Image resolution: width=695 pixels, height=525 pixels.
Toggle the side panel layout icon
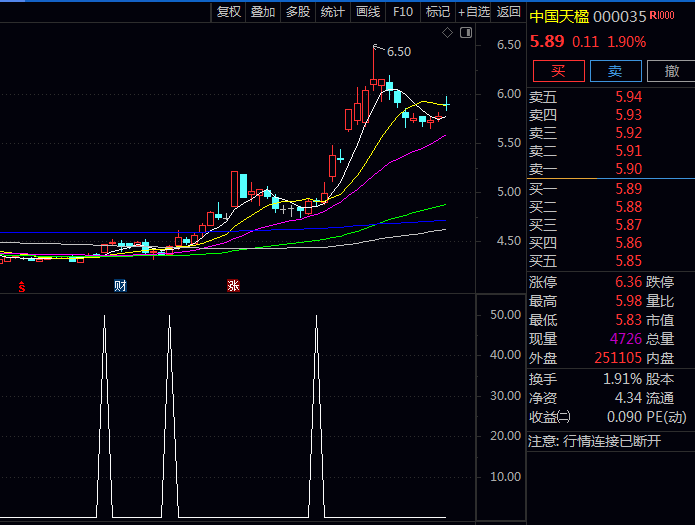point(465,33)
